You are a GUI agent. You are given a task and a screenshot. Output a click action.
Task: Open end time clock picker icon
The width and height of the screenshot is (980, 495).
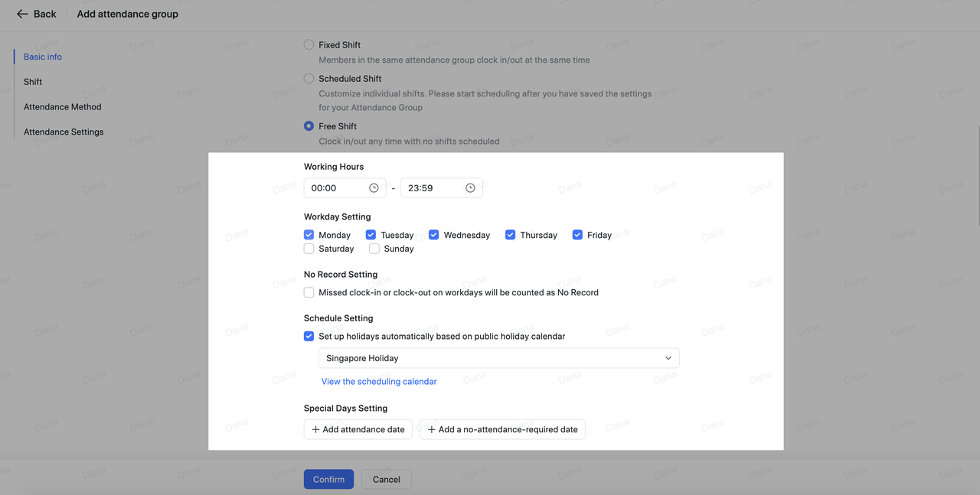(470, 188)
